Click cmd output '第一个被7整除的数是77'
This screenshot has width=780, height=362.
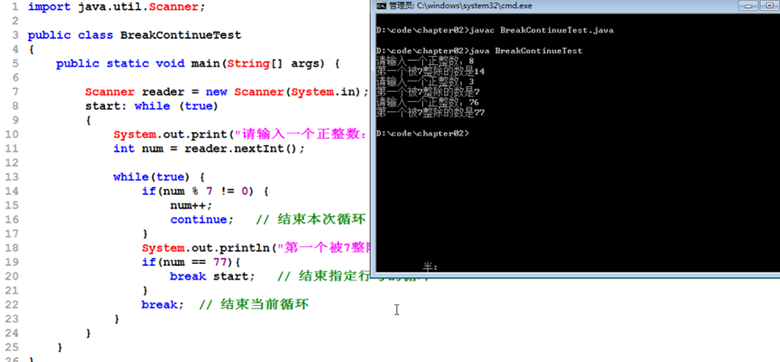(x=430, y=113)
